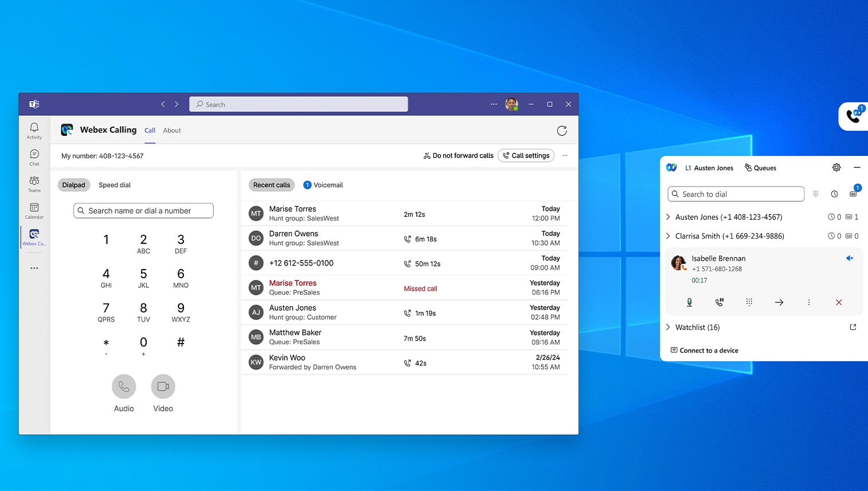Click the Webex logo in call widget
868x491 pixels.
[671, 167]
